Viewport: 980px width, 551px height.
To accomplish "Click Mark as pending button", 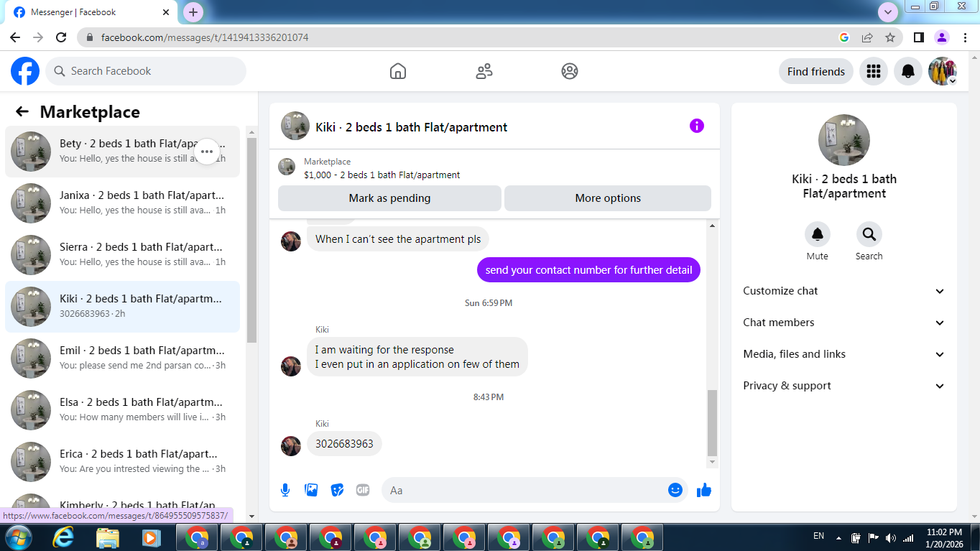I will (389, 198).
